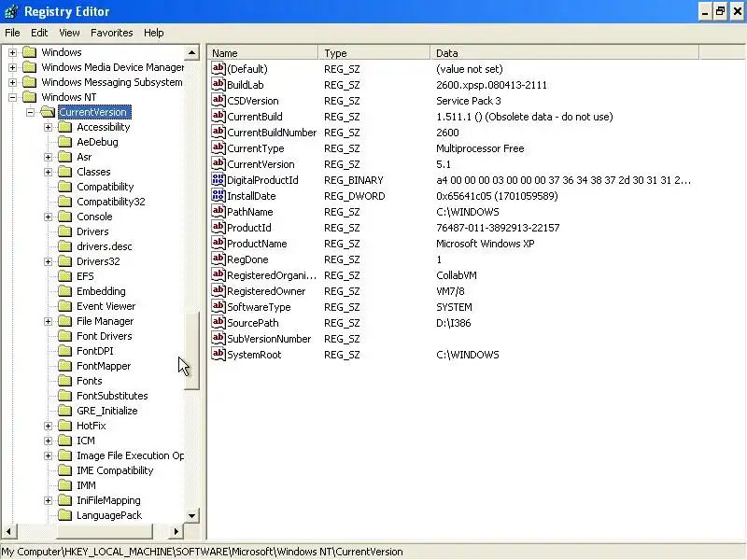Click the BuildLab string value icon
The height and width of the screenshot is (560, 747).
(x=218, y=84)
